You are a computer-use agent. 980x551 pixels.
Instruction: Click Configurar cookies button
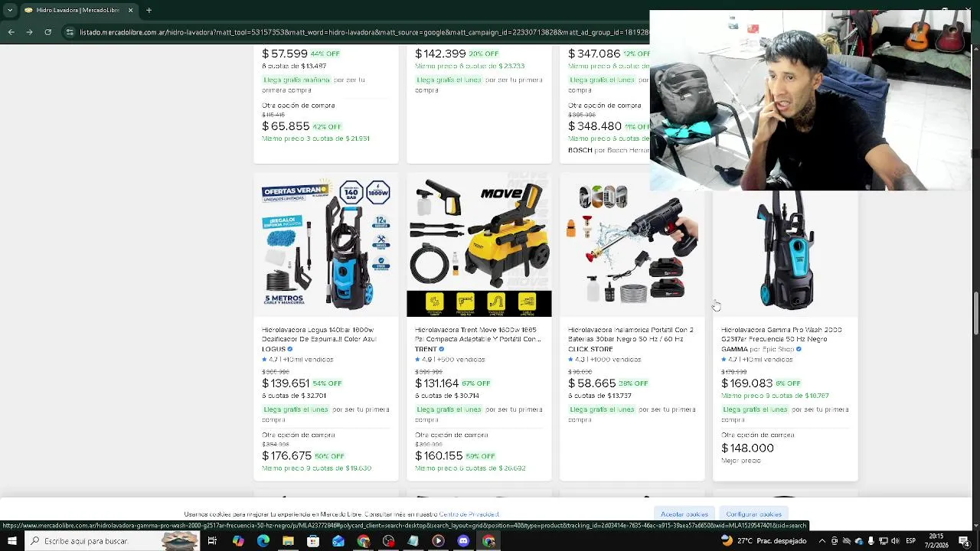(754, 514)
